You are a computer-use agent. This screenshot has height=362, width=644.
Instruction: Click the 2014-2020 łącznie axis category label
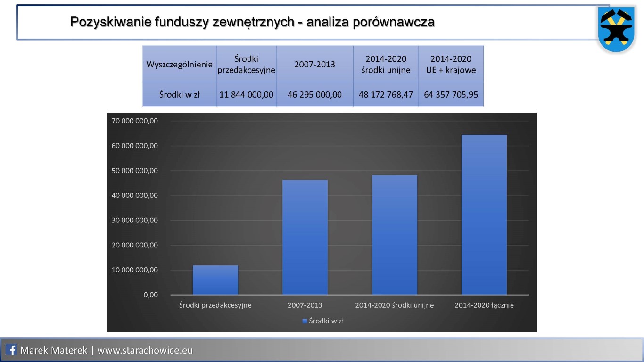[484, 305]
